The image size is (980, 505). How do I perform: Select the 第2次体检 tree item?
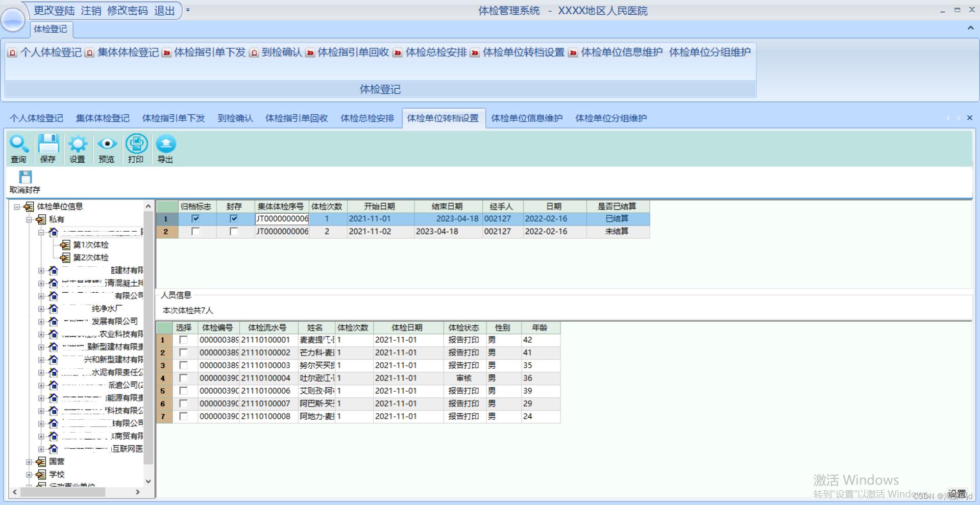coord(91,258)
